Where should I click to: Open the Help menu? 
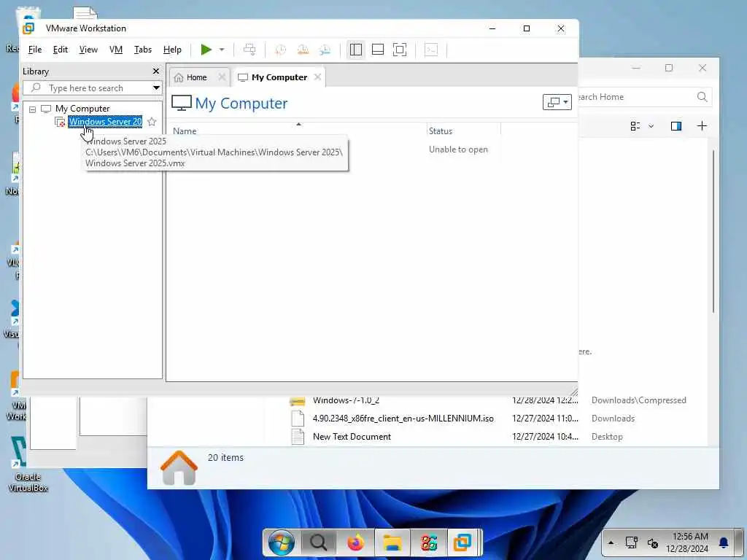172,50
